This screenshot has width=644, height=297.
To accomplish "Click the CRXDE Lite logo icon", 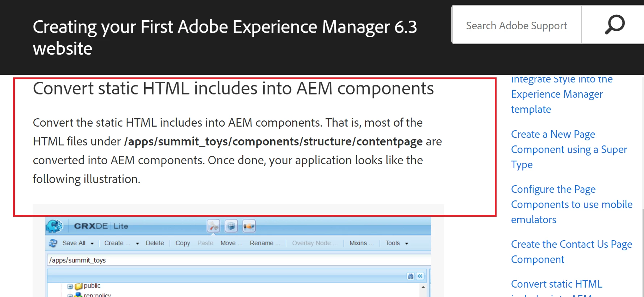I will [x=54, y=226].
